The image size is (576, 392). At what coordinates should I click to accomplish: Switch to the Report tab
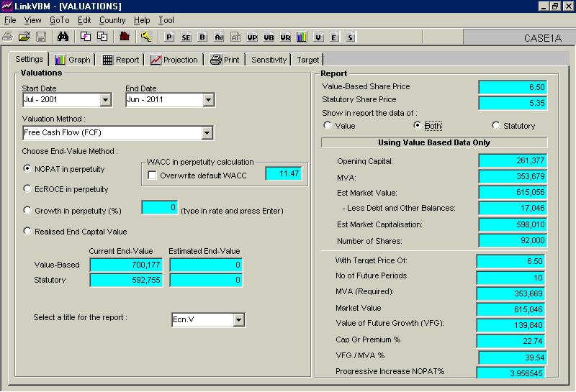(121, 60)
